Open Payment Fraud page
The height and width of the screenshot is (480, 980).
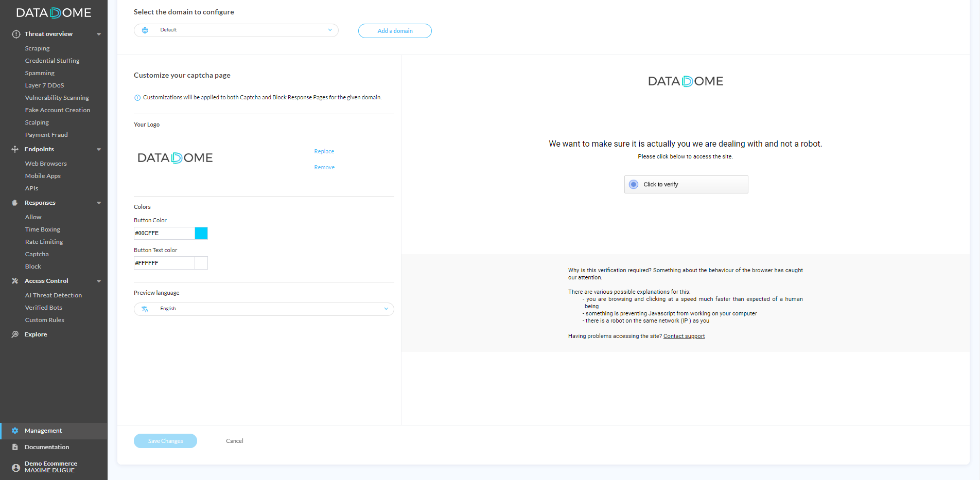[46, 135]
